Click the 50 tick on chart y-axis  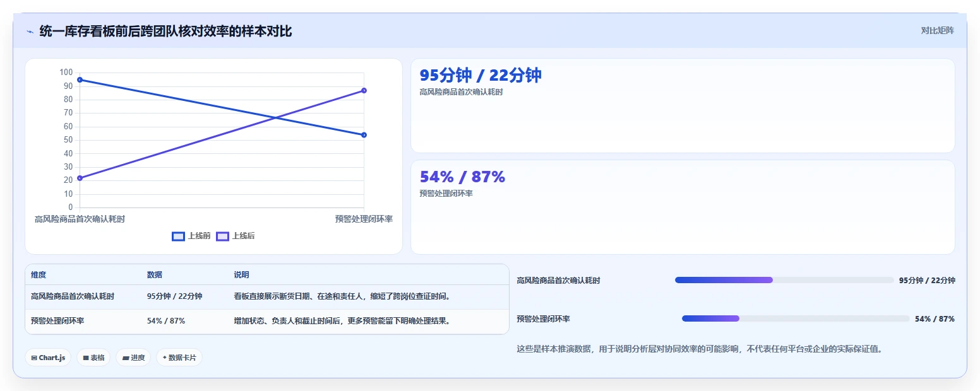(68, 140)
